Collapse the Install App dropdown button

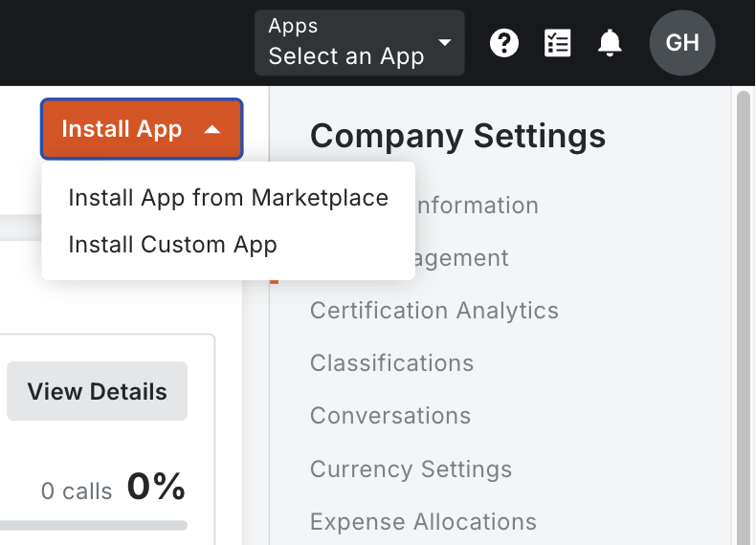142,129
